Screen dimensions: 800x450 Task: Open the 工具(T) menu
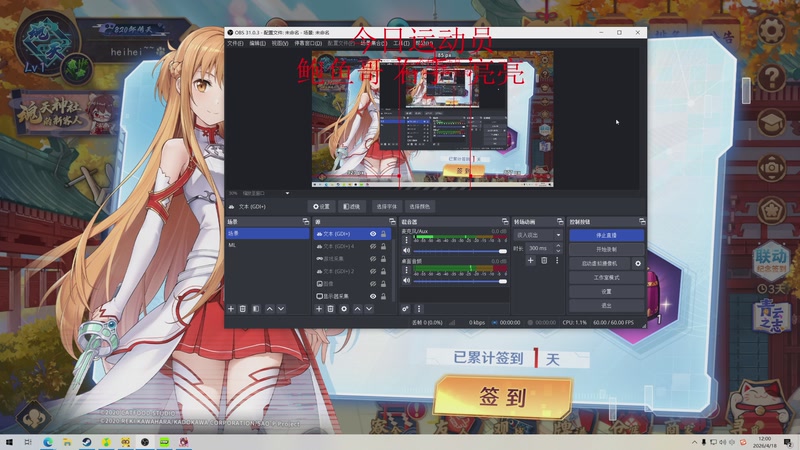(x=401, y=43)
